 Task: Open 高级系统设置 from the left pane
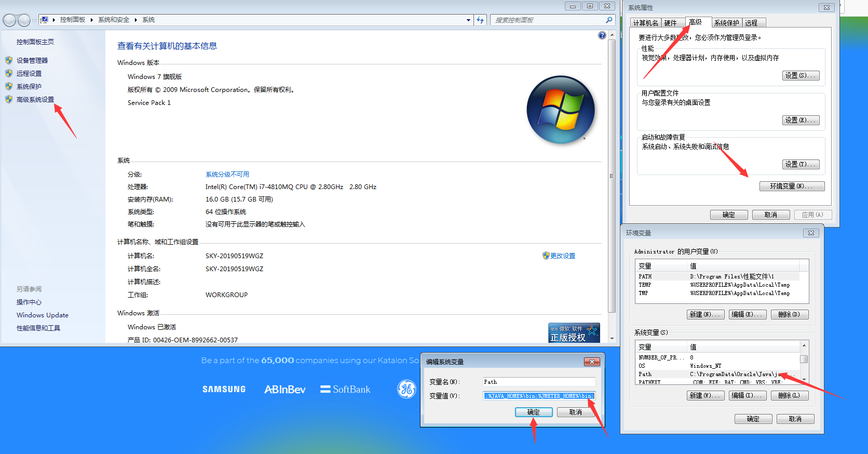tap(35, 100)
